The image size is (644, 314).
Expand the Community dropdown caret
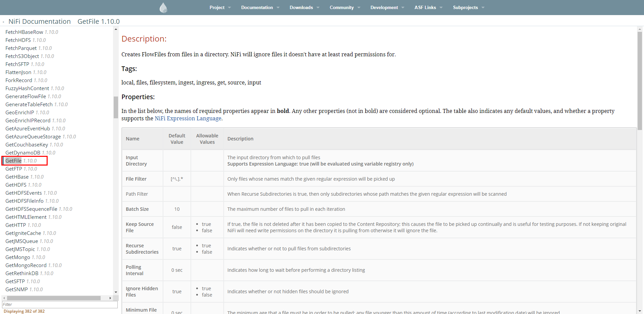[x=359, y=8]
